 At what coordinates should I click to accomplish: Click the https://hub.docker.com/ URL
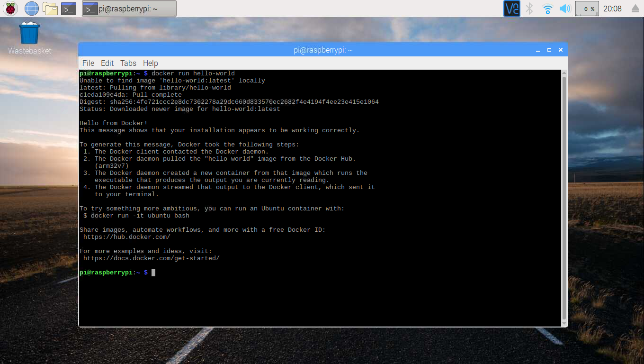127,237
